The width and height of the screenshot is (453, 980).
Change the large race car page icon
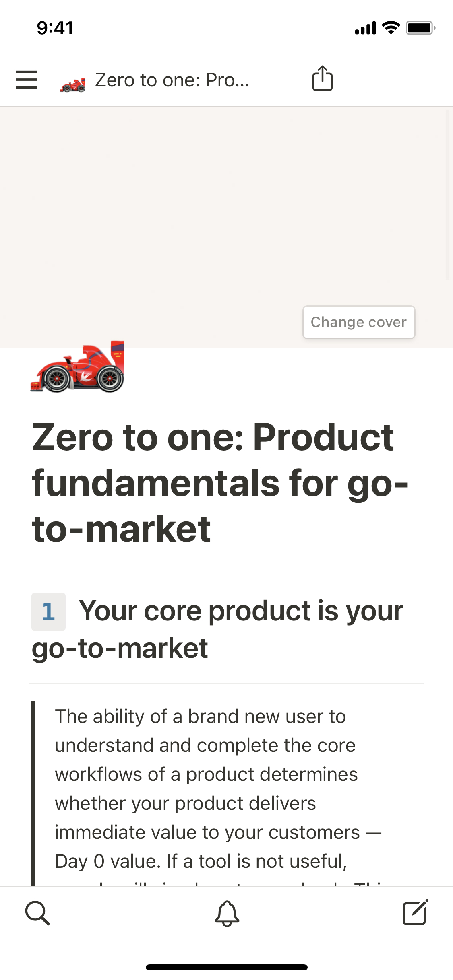tap(77, 367)
